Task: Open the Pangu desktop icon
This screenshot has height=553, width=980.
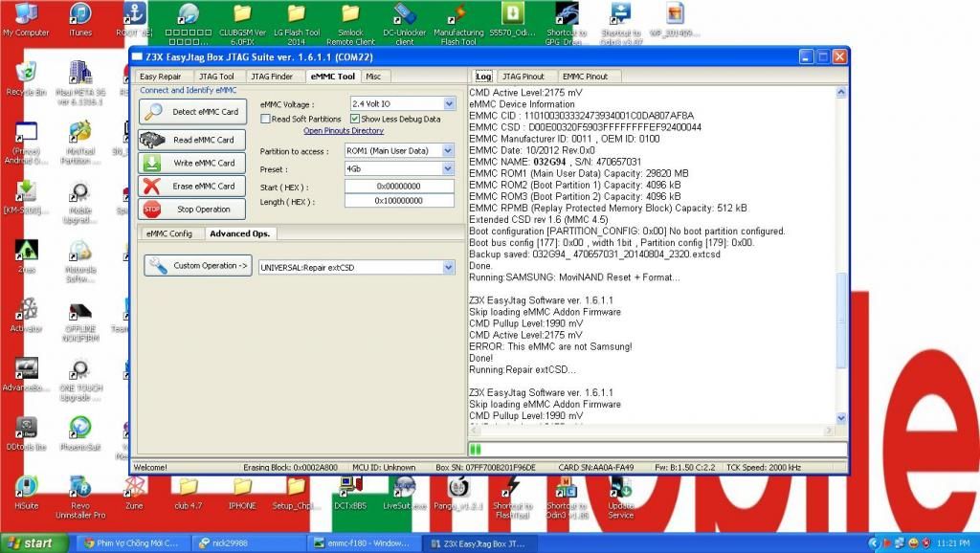Action: click(458, 493)
